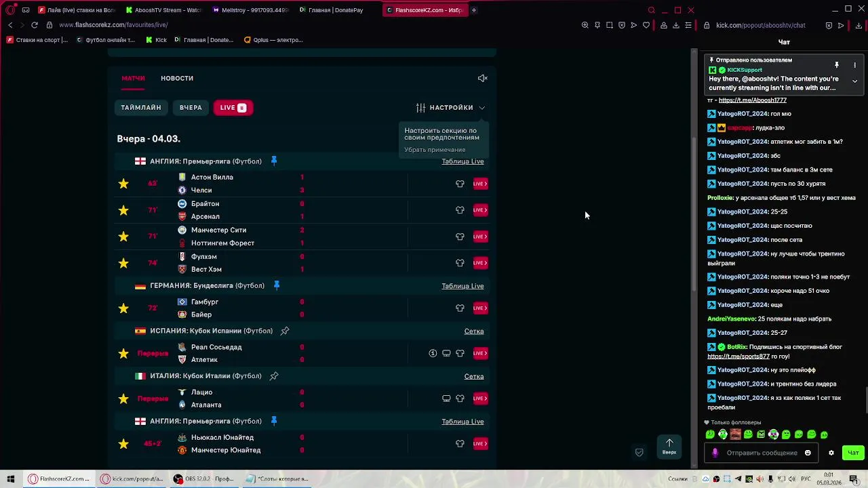Bookmark page with heart icon in toolbar

646,25
